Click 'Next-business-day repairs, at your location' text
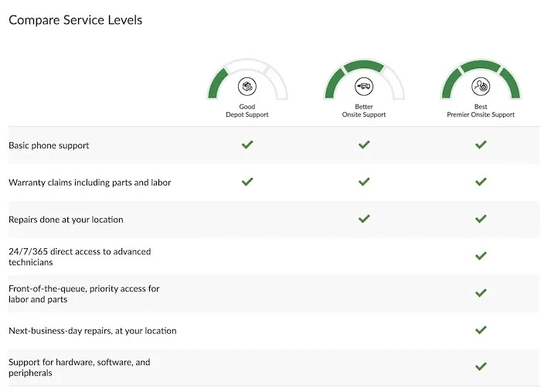This screenshot has height=392, width=541. point(93,331)
